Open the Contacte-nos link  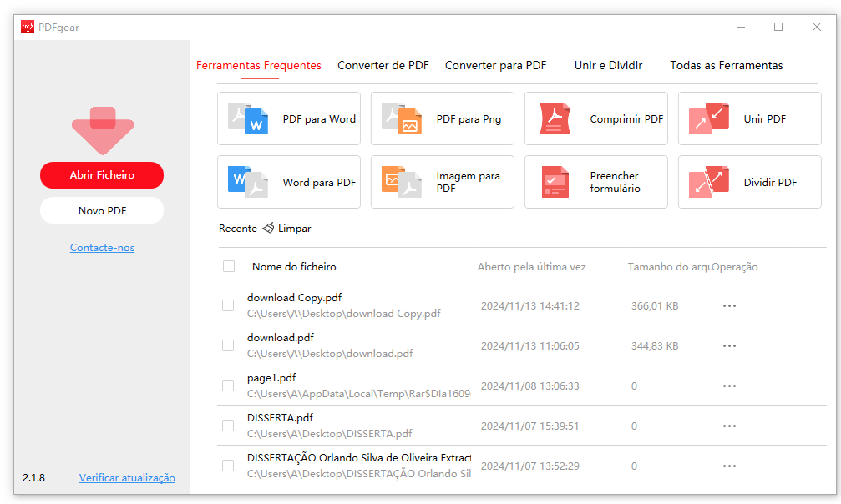click(x=102, y=248)
